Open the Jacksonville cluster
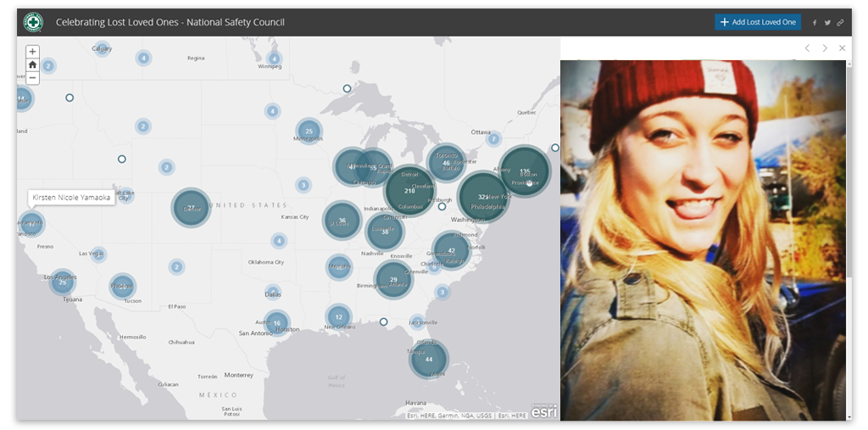The height and width of the screenshot is (430, 868). point(417,322)
